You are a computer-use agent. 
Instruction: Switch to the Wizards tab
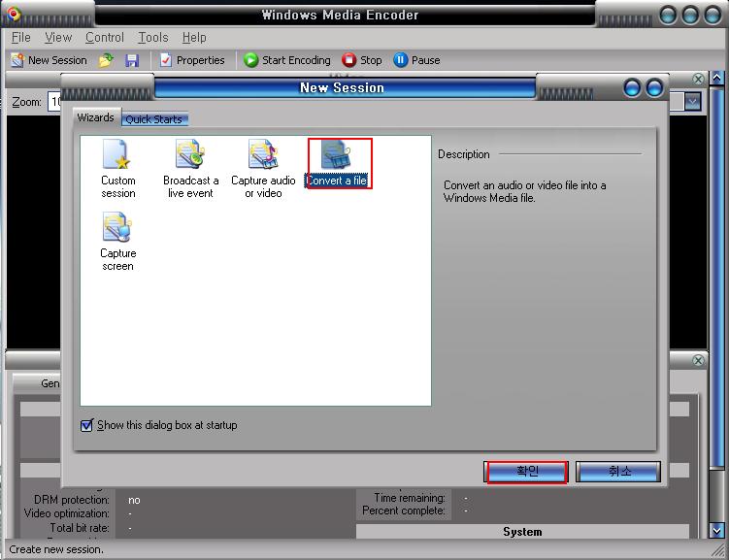(95, 117)
